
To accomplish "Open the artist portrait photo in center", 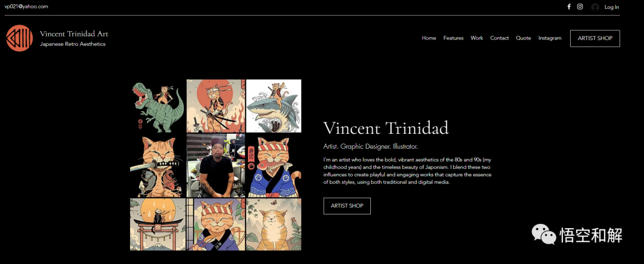I will (216, 165).
